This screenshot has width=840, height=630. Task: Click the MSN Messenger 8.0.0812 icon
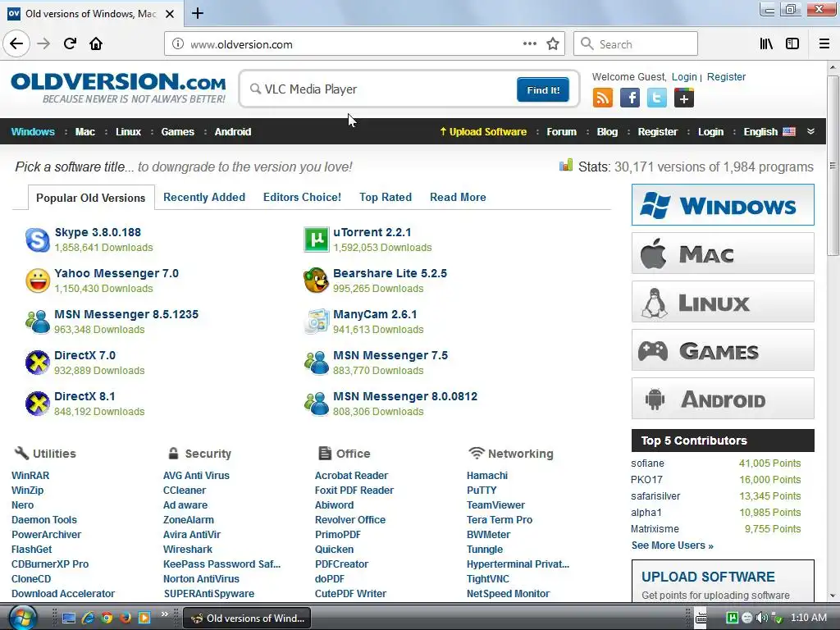pyautogui.click(x=316, y=404)
